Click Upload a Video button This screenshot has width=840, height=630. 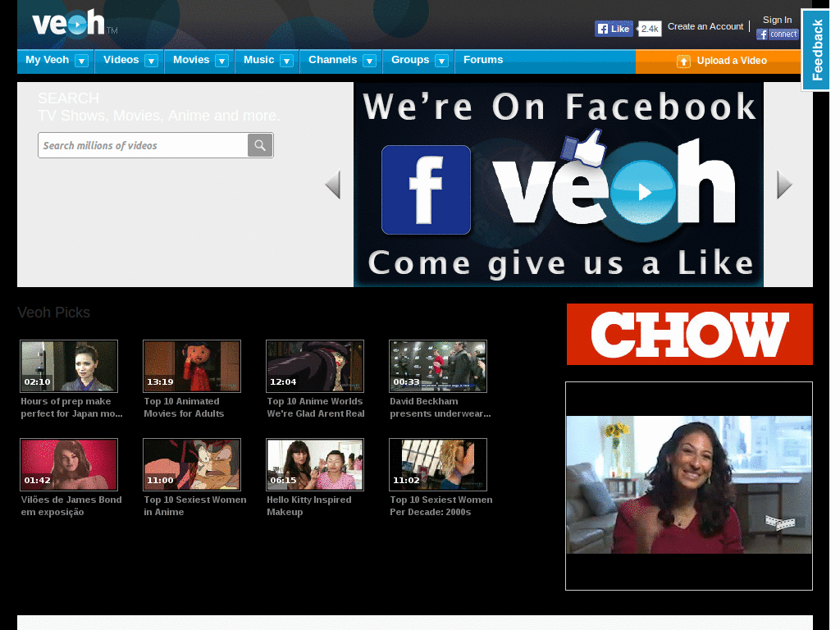click(x=718, y=61)
